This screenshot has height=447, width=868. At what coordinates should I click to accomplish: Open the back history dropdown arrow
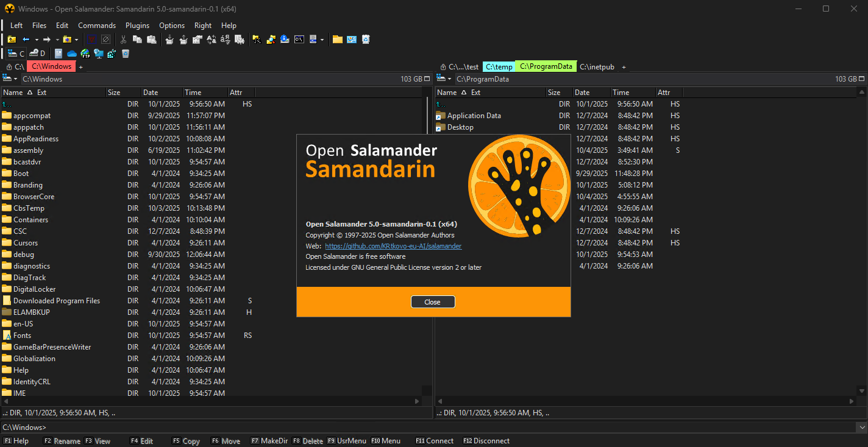[x=37, y=40]
